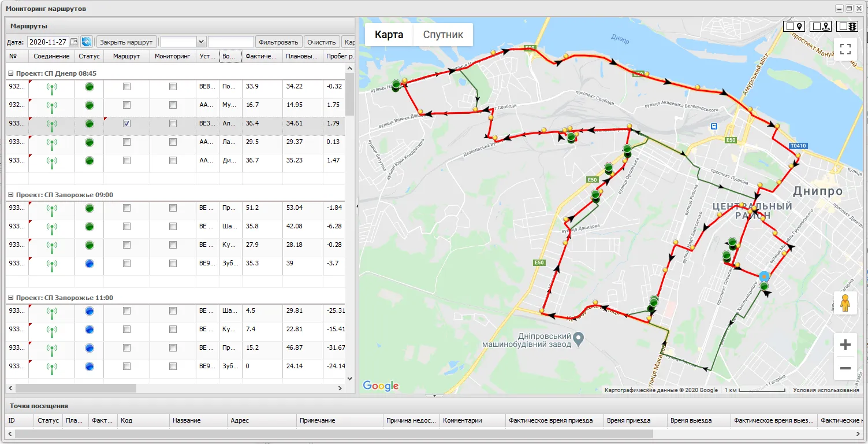Zoom in on the map with plus button
Viewport: 868px width, 444px height.
pyautogui.click(x=845, y=345)
